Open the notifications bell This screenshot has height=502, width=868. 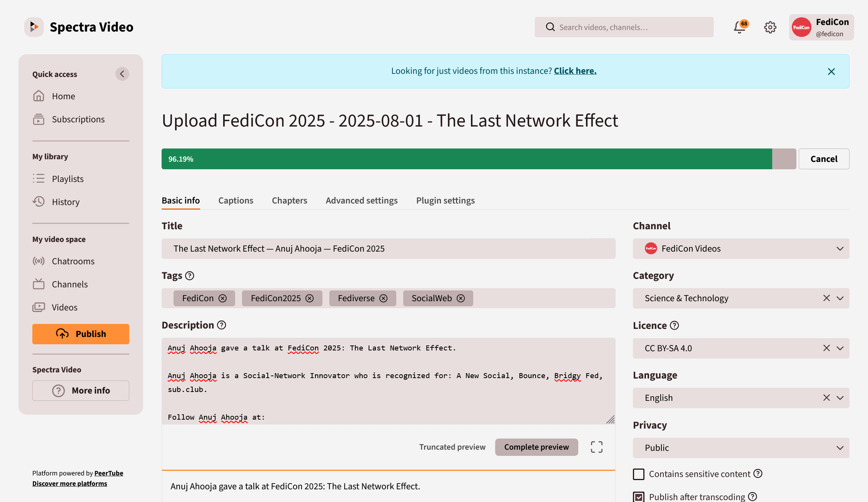[x=739, y=27]
